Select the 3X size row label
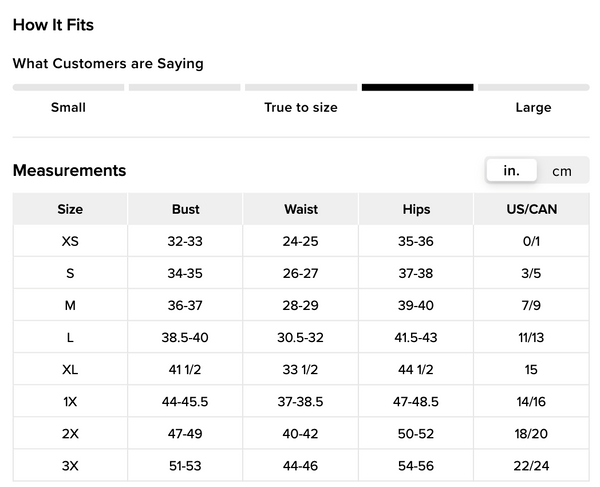Image resolution: width=600 pixels, height=487 pixels. coord(70,465)
